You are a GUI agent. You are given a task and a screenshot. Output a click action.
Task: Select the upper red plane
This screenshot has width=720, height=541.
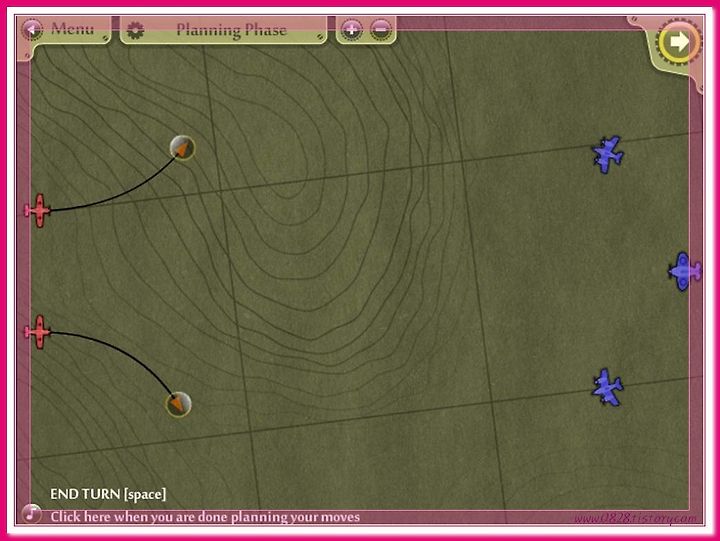pos(39,210)
